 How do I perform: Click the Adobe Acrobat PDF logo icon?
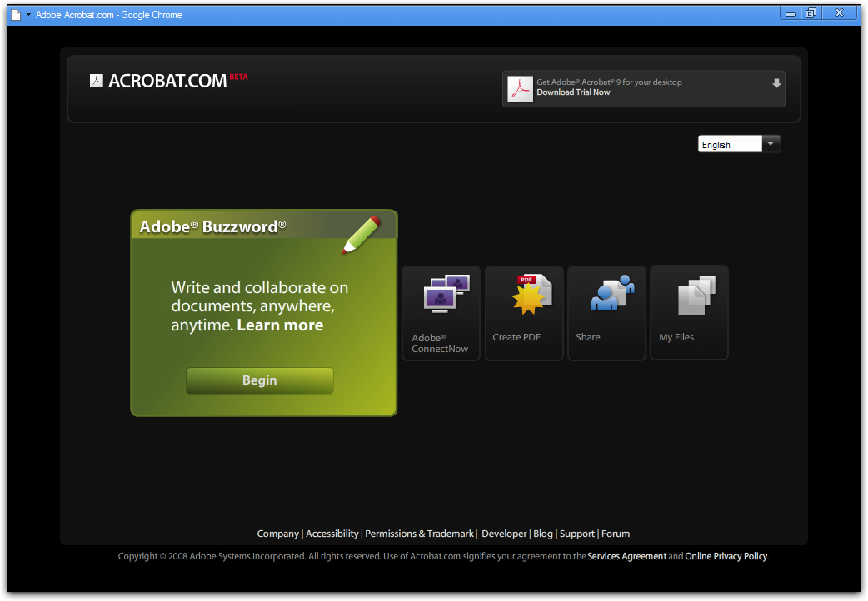[x=521, y=88]
